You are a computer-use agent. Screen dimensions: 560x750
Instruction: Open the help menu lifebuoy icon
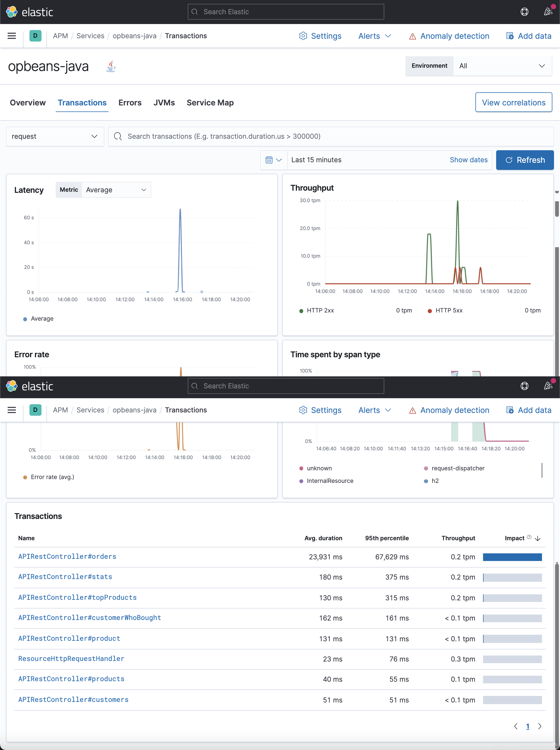point(524,12)
